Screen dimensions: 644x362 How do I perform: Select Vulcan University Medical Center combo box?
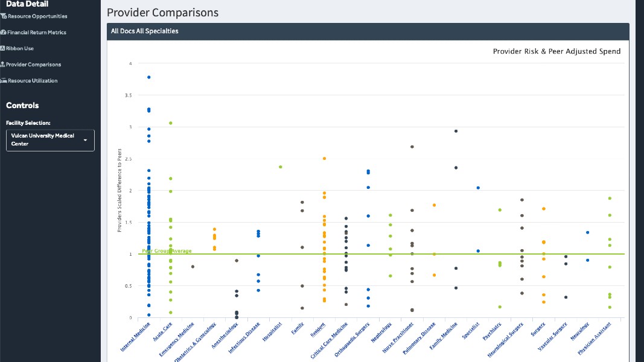[50, 141]
